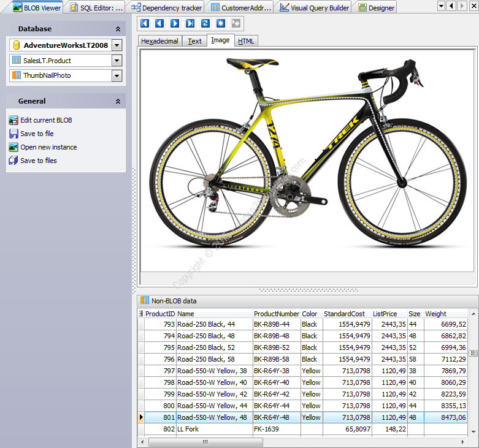This screenshot has height=448, width=479.
Task: Open the ThumbNailPhoto column dropdown
Action: 117,75
